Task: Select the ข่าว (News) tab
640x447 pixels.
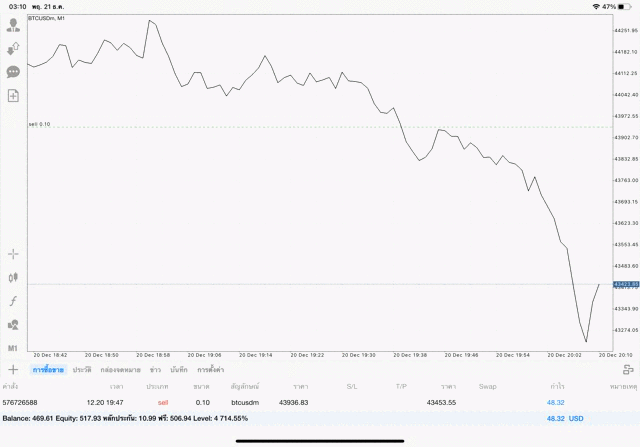Action: click(x=155, y=370)
